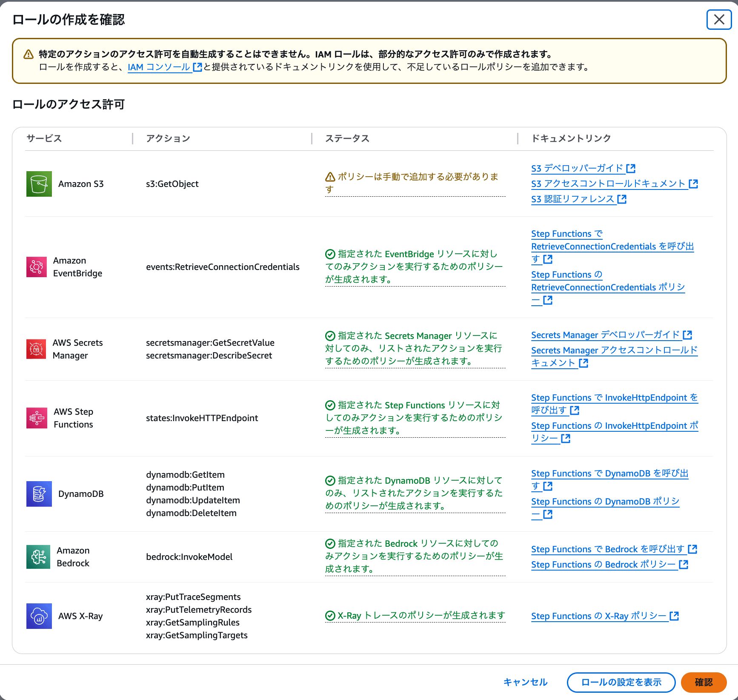Click the warning triangle in the alert banner
This screenshot has width=738, height=700.
point(29,54)
